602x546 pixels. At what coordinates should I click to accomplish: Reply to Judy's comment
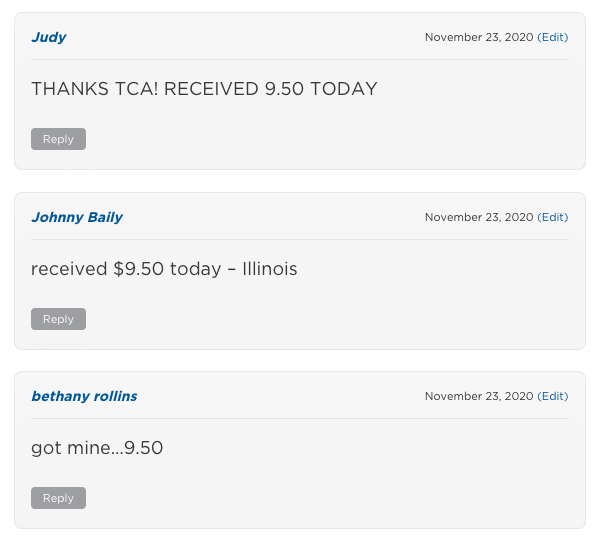[58, 139]
